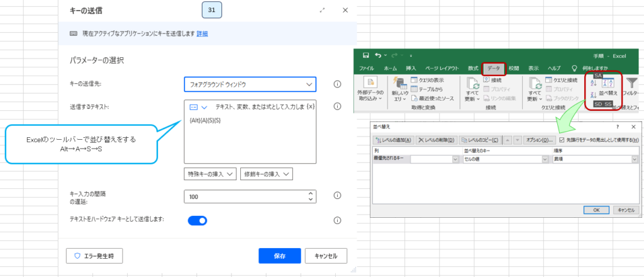Open the フォアグラウンド ウィンドウ dropdown
644x277 pixels.
[x=250, y=84]
